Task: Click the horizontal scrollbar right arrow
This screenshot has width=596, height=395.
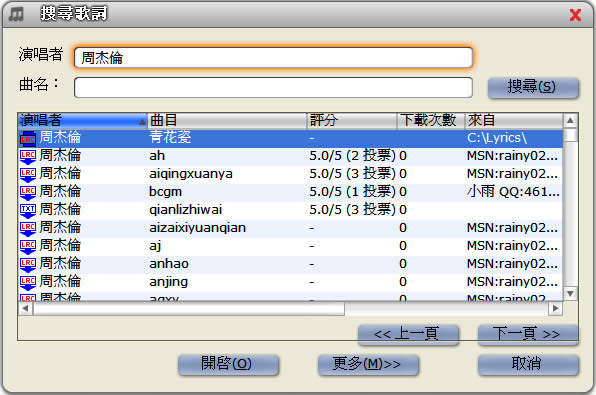Action: 555,308
